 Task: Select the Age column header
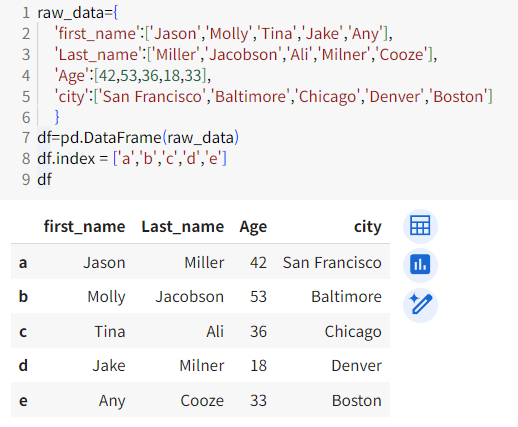[253, 227]
